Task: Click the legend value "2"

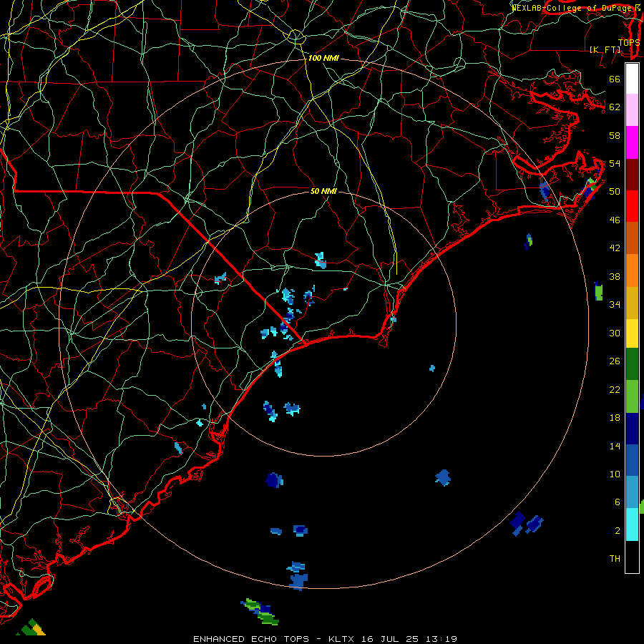Action: click(x=617, y=531)
